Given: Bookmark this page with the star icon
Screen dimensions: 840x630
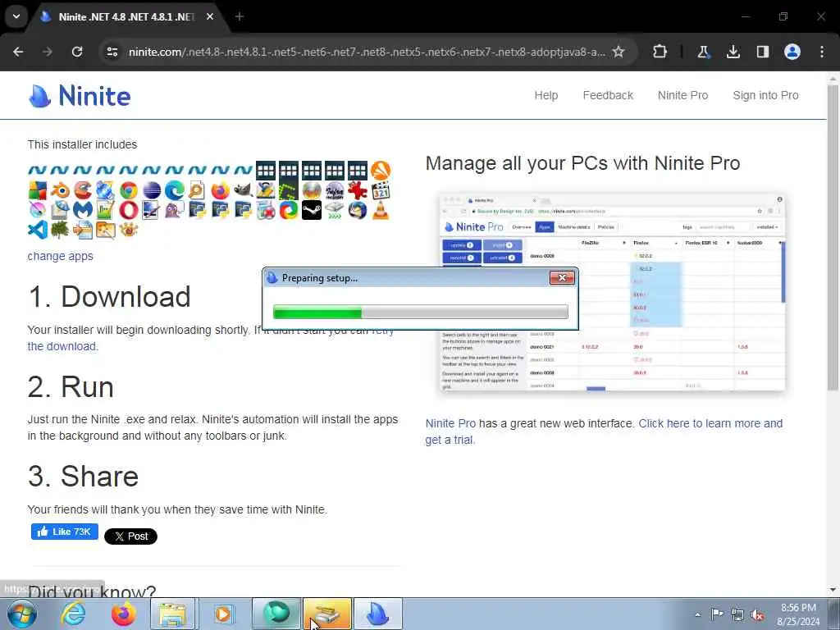Looking at the screenshot, I should tap(619, 52).
